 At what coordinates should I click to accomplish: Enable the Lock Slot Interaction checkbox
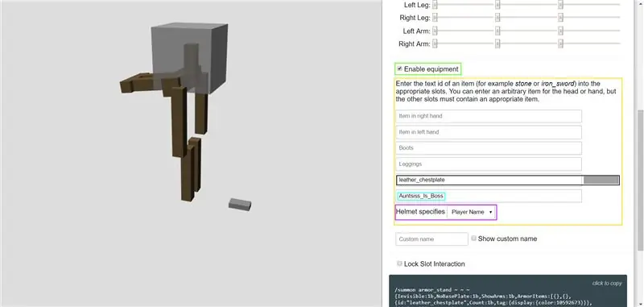(399, 263)
